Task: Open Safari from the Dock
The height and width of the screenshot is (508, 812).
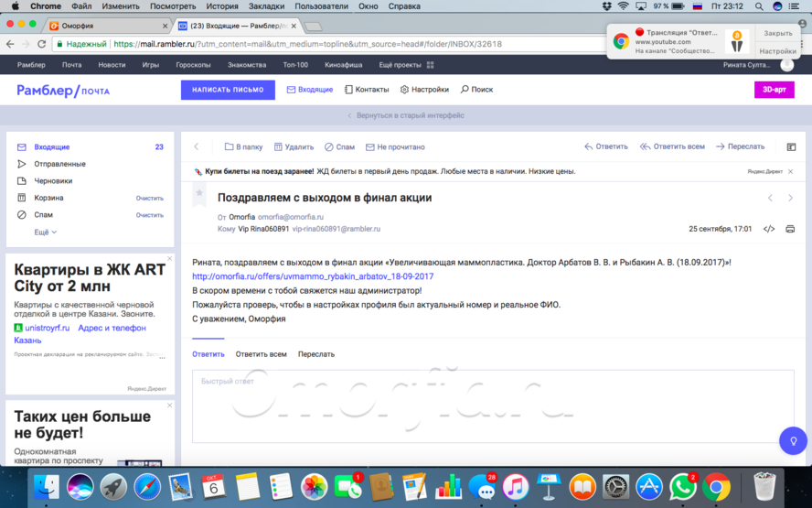Action: tap(147, 487)
